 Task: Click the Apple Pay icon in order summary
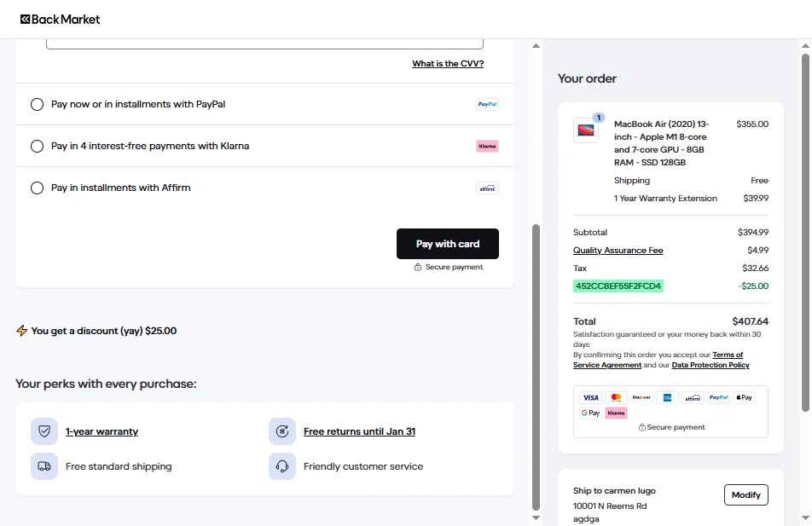(x=744, y=397)
